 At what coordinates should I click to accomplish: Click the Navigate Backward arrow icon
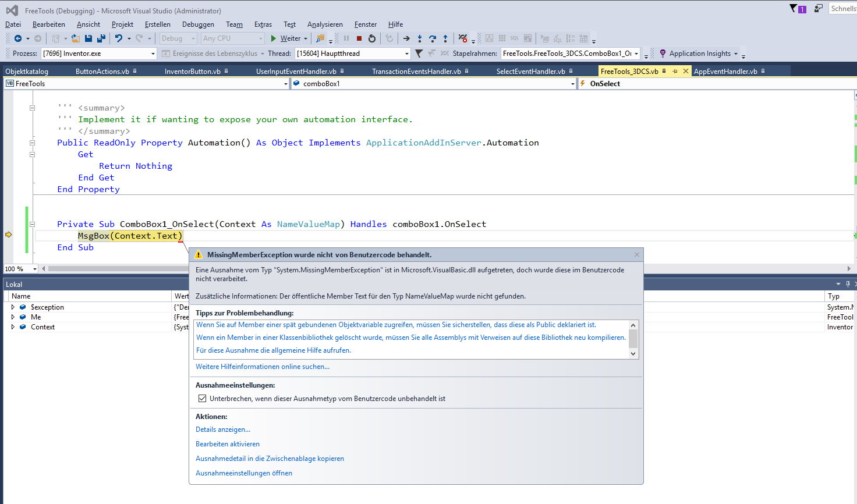point(18,38)
